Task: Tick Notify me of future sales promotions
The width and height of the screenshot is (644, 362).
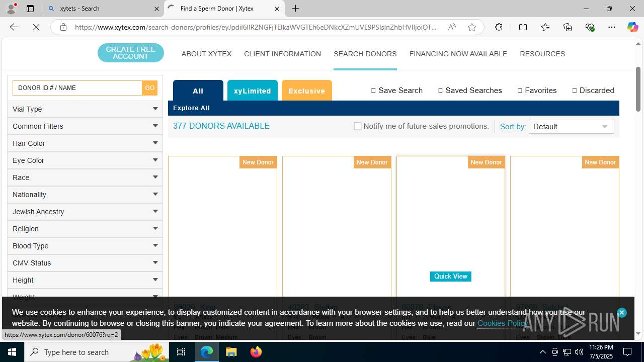Action: click(x=358, y=126)
